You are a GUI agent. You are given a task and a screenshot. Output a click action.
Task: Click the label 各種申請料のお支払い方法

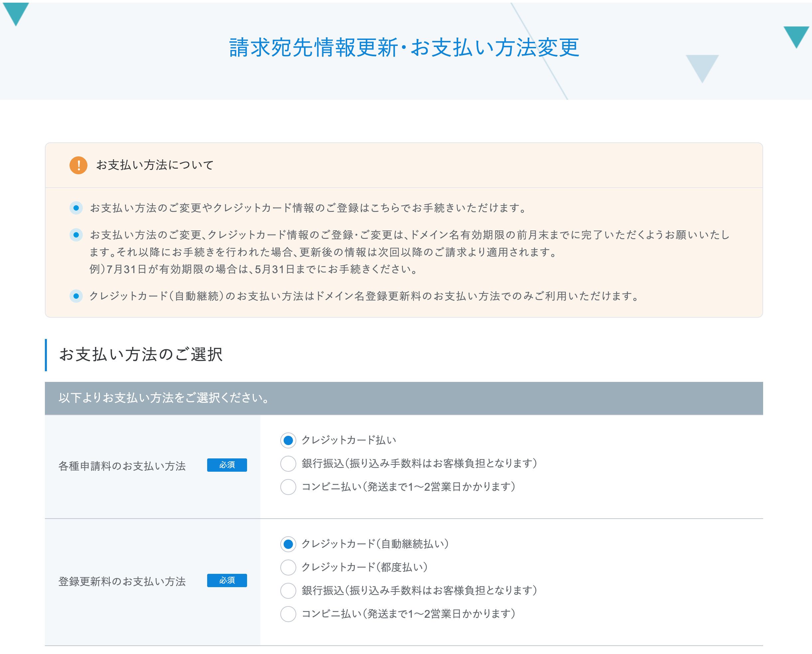(122, 466)
